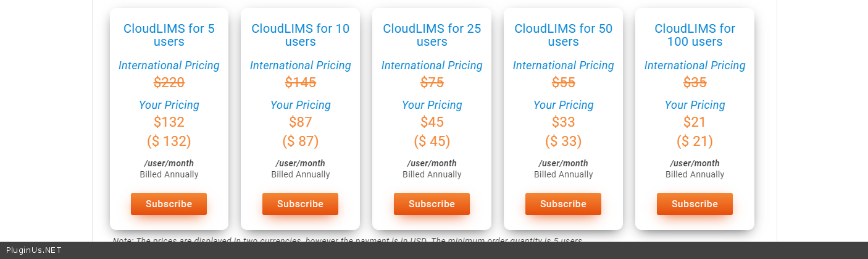Click the struck-through $145 price
This screenshot has height=259, width=868.
[300, 83]
